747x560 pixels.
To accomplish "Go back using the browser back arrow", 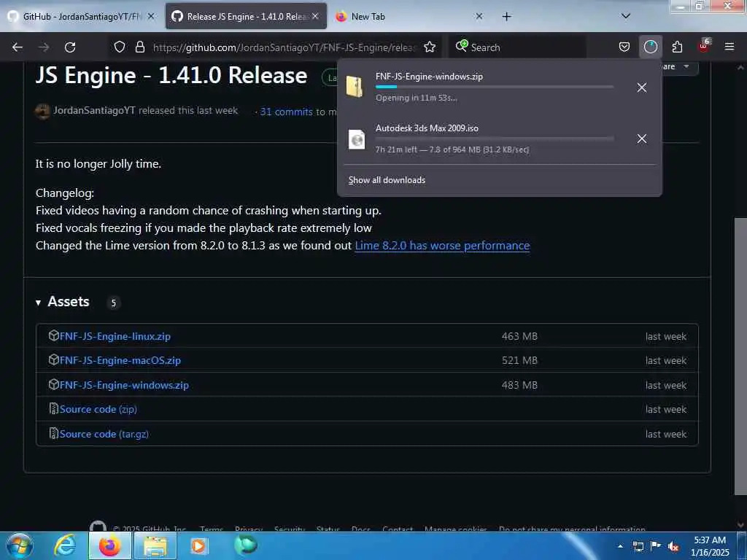I will click(x=18, y=47).
